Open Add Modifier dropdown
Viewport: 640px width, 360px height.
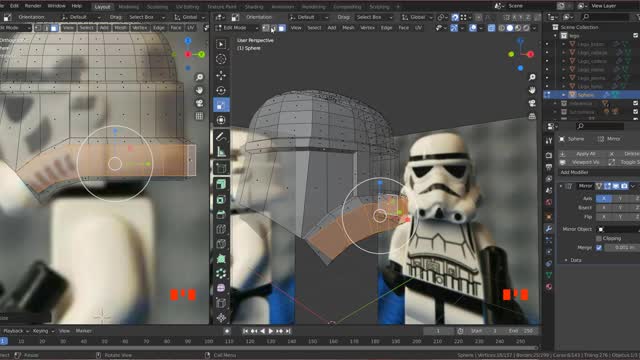point(598,172)
